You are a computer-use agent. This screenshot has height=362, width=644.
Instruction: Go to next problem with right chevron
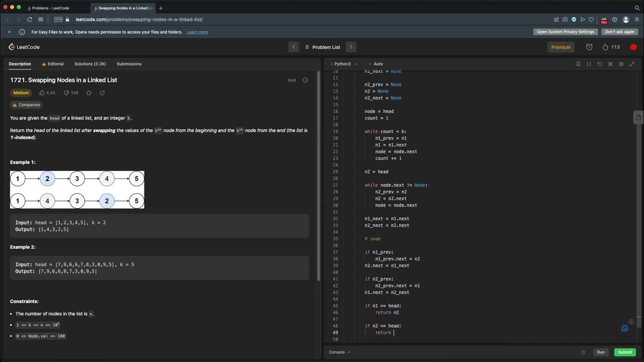tap(351, 47)
